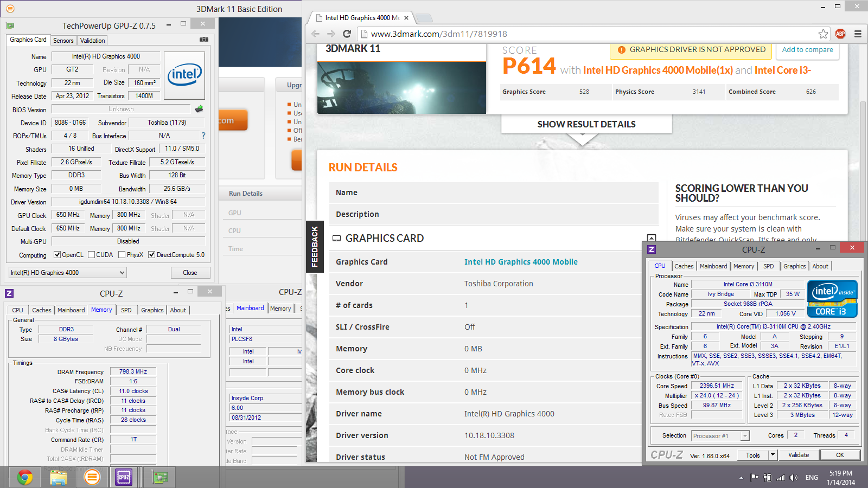Open the Graphics tab in the bottom-left CPU-Z window
Image resolution: width=868 pixels, height=488 pixels.
(152, 310)
